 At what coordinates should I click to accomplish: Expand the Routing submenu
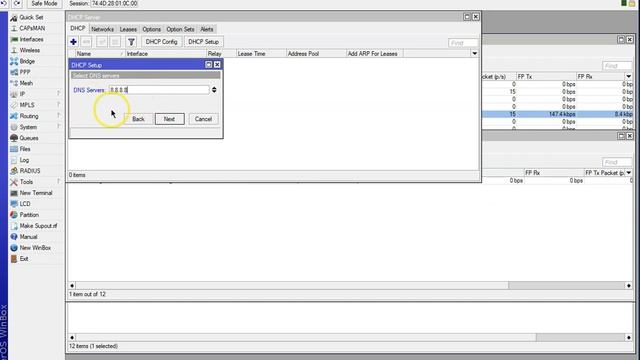pos(29,116)
